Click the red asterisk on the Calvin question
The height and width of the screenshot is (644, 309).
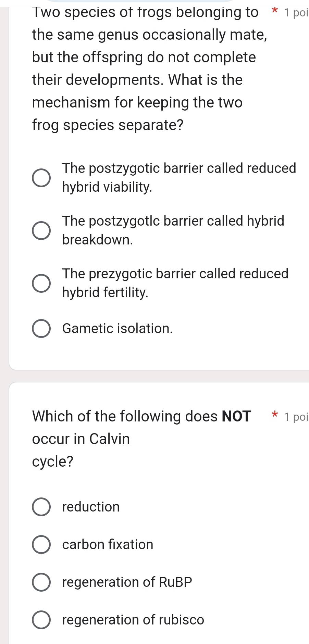tap(275, 415)
